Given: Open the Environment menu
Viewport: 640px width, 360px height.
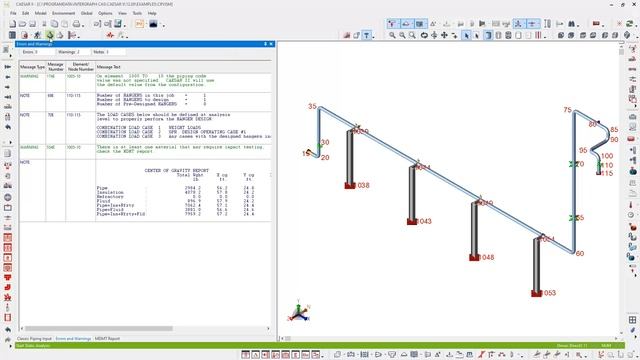Looking at the screenshot, I should [63, 13].
